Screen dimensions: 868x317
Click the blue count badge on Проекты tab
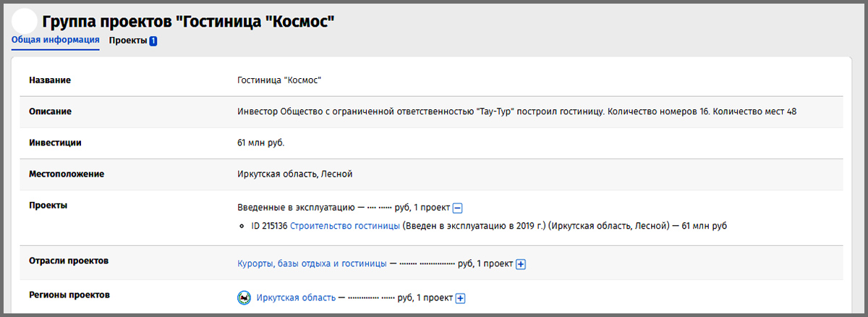(153, 41)
